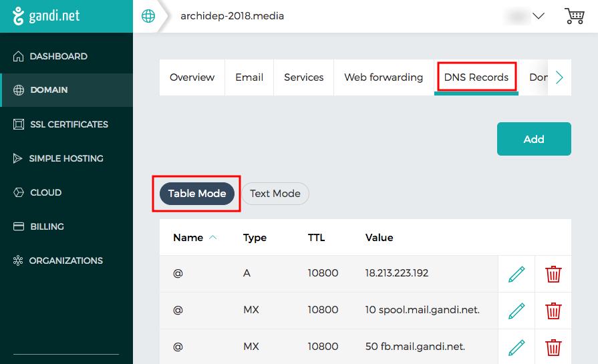This screenshot has height=364, width=598.
Task: Click the shopping cart icon
Action: (x=574, y=16)
